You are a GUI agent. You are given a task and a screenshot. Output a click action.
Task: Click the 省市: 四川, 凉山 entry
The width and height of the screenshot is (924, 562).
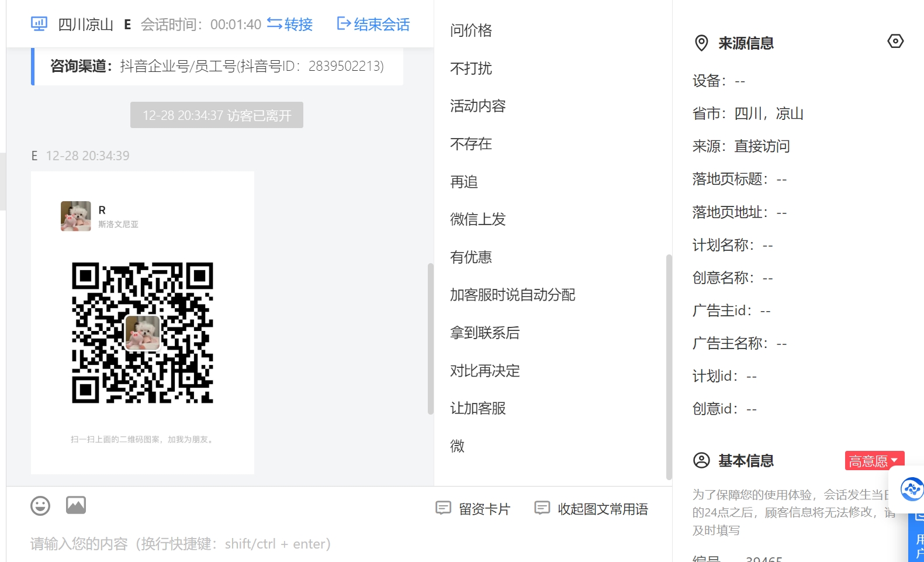[x=748, y=113]
